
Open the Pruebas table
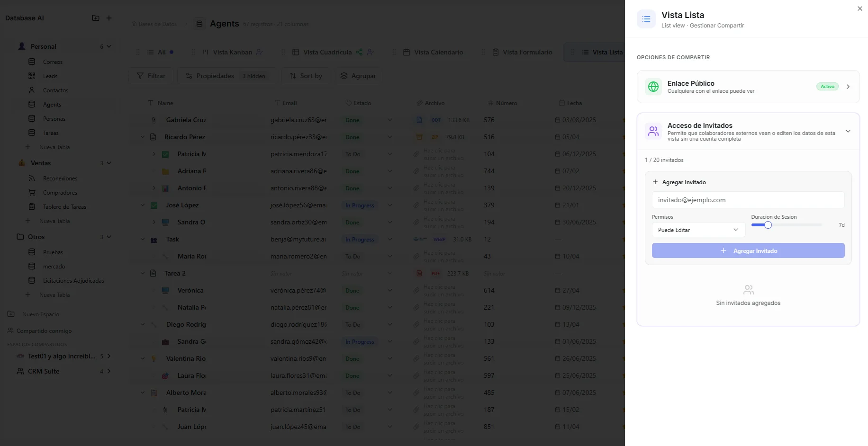tap(53, 252)
